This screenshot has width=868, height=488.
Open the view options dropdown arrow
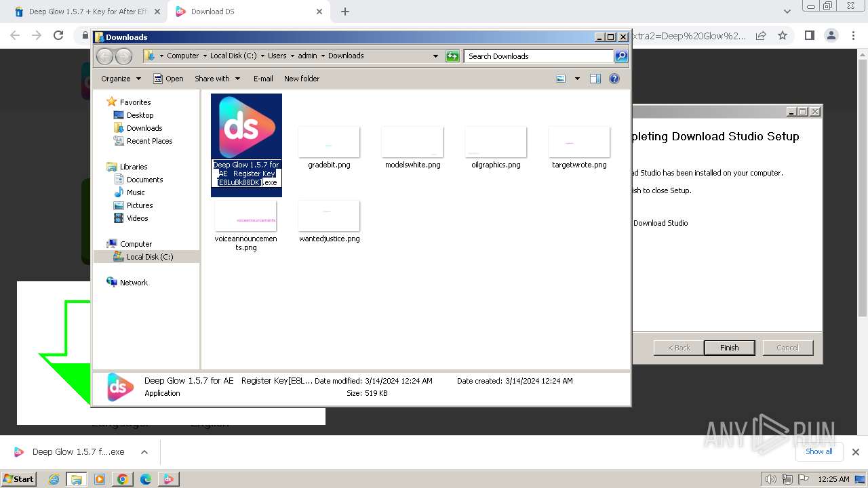tap(577, 79)
